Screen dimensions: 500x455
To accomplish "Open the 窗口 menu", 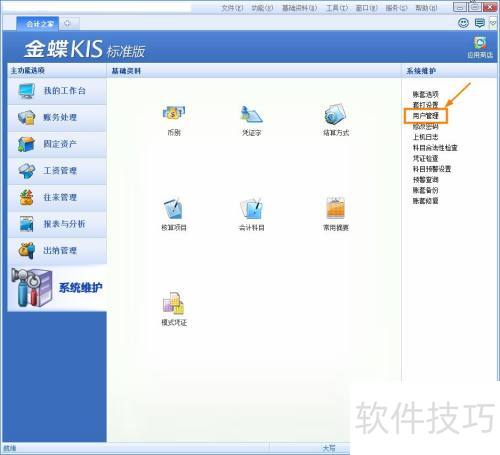I will click(366, 8).
